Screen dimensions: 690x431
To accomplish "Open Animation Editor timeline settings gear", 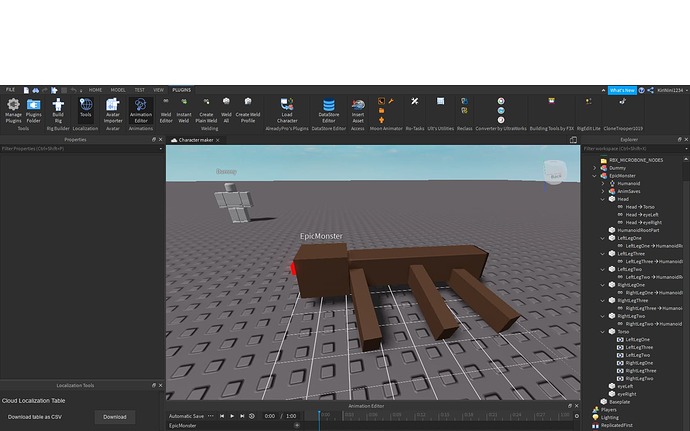I will pyautogui.click(x=576, y=416).
